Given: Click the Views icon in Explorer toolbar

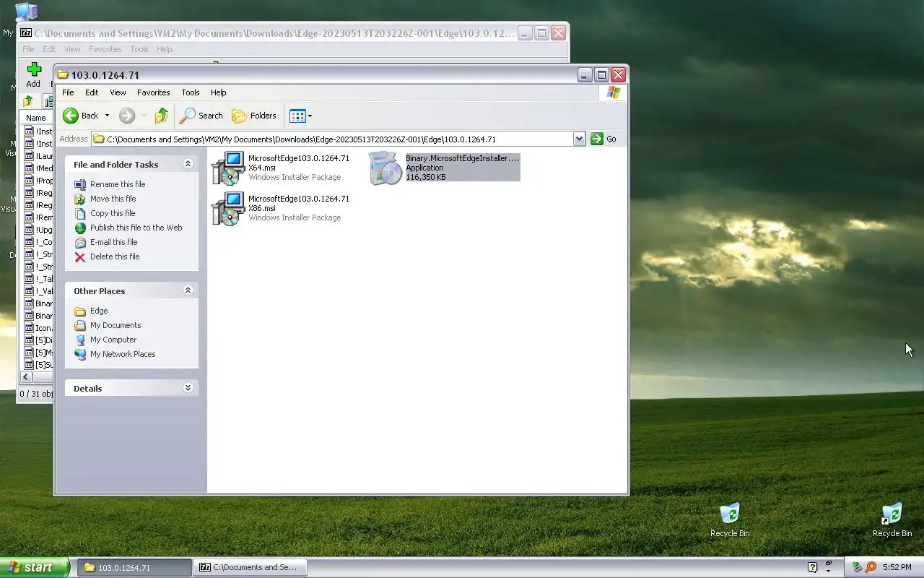Looking at the screenshot, I should click(x=297, y=116).
